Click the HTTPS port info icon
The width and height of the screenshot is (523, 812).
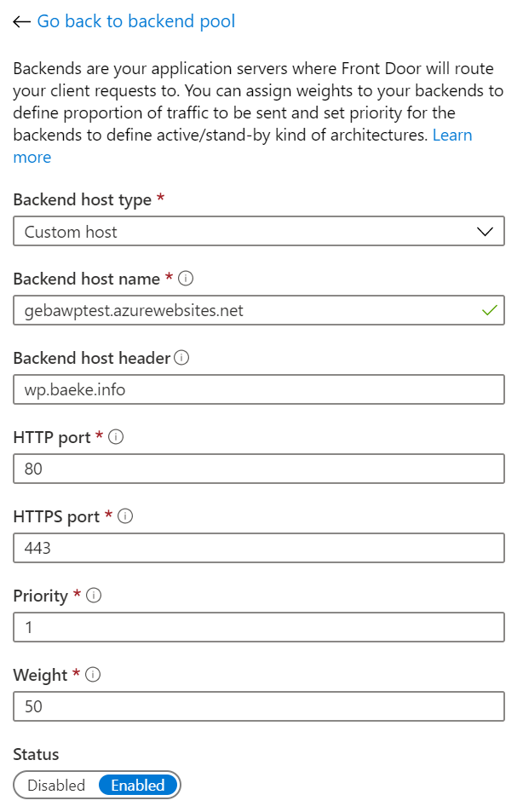tap(126, 516)
